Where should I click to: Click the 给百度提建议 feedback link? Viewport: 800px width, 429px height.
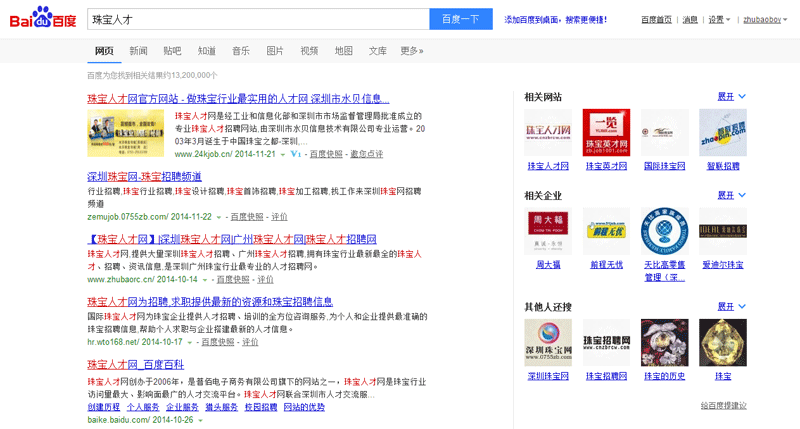[x=723, y=406]
